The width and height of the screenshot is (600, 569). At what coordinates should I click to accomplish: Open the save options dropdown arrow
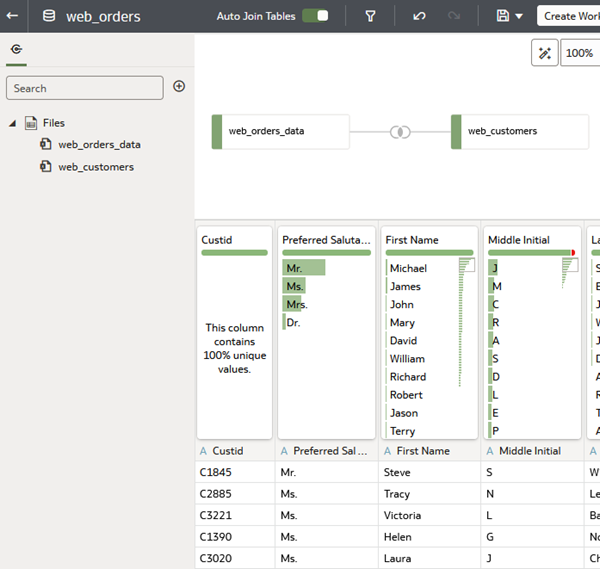519,16
